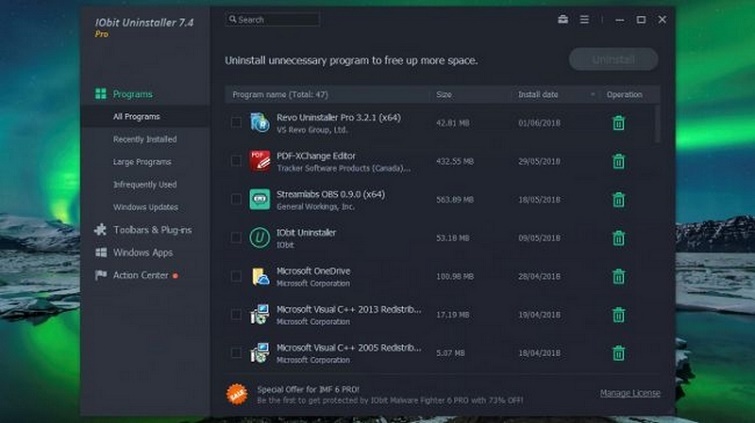This screenshot has width=755, height=423.
Task: Click the Windows Apps logo icon
Action: [x=100, y=253]
